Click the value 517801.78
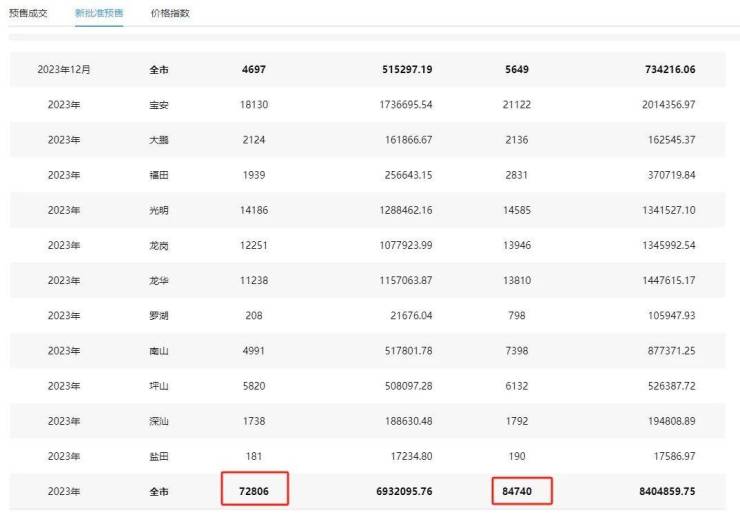This screenshot has height=515, width=740. click(x=409, y=351)
